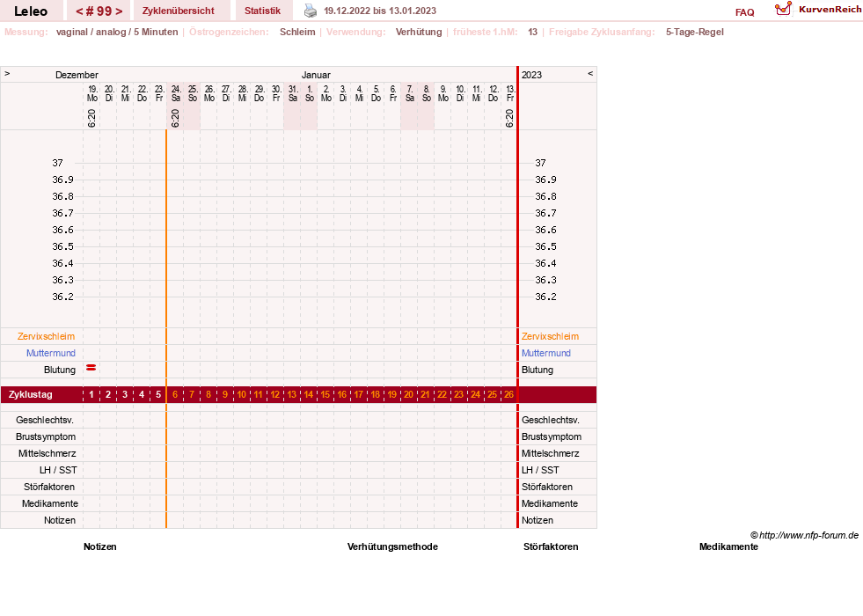Click the cycle number # 99
Image resolution: width=863 pixels, height=616 pixels.
(99, 11)
